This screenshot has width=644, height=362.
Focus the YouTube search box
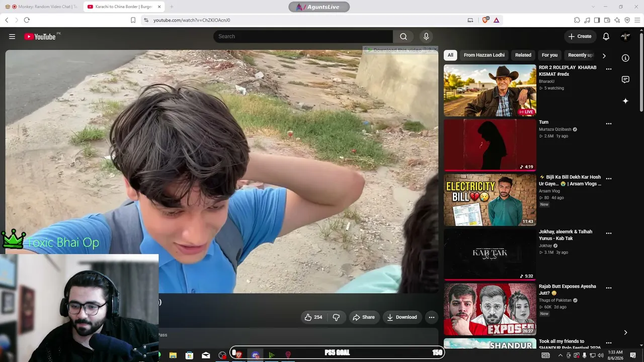(x=303, y=36)
